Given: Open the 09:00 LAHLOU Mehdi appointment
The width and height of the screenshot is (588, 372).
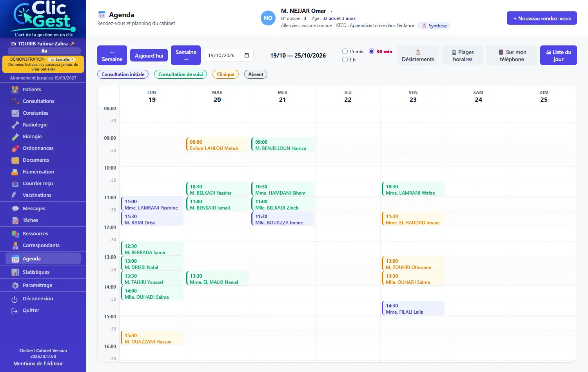Looking at the screenshot, I should pos(218,144).
